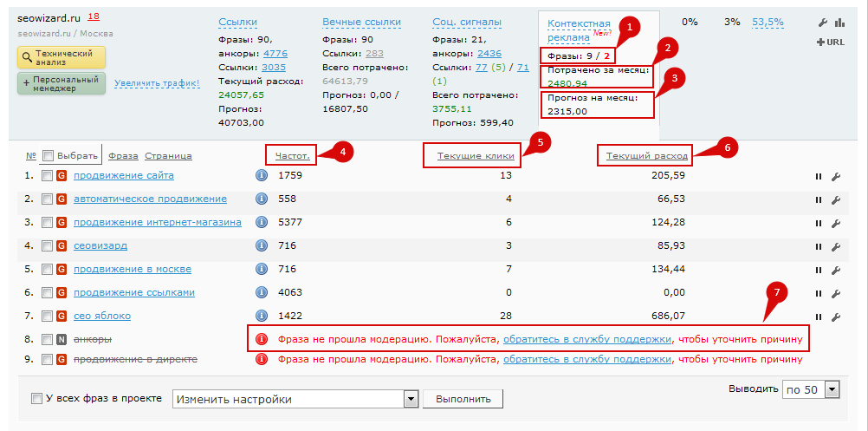Show info icon for 'продвижение интернет-магазина'

(x=262, y=222)
